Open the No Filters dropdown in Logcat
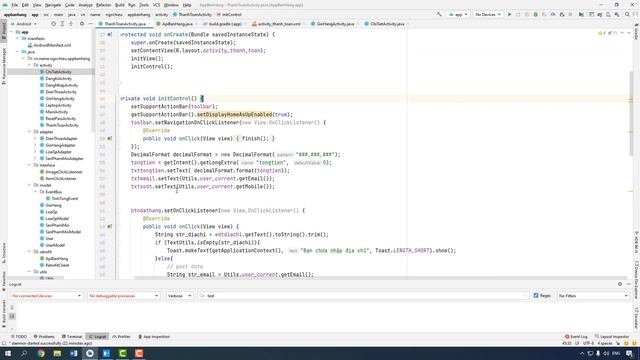640x360 pixels. click(593, 296)
